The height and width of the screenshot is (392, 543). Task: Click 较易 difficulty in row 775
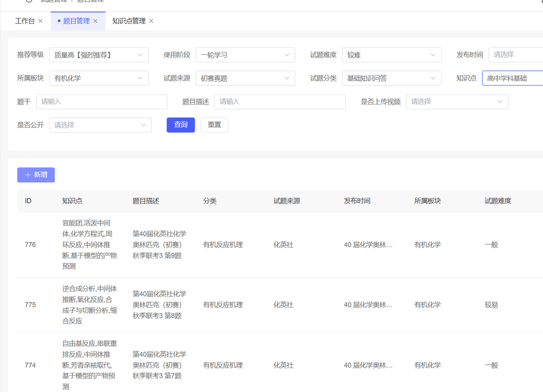coord(491,305)
